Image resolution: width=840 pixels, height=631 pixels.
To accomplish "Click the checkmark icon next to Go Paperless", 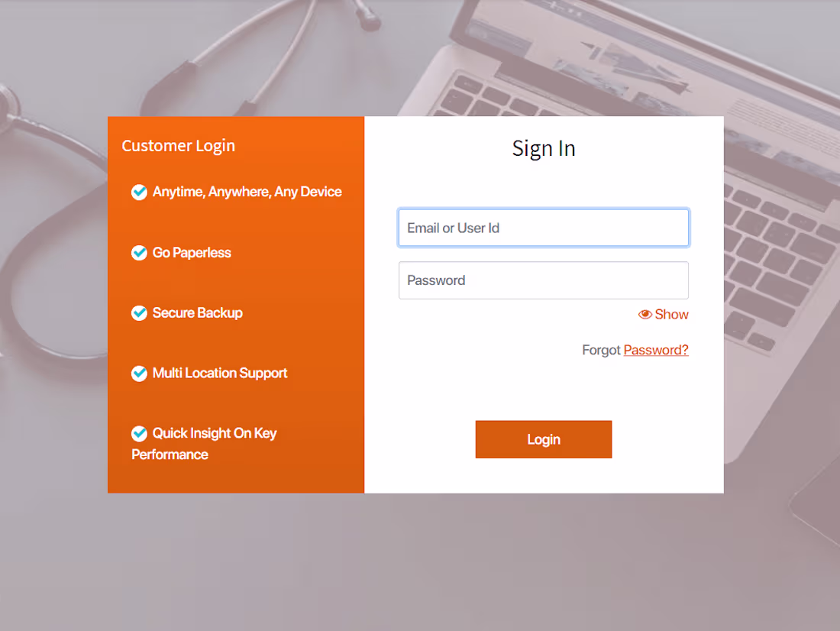I will click(139, 253).
